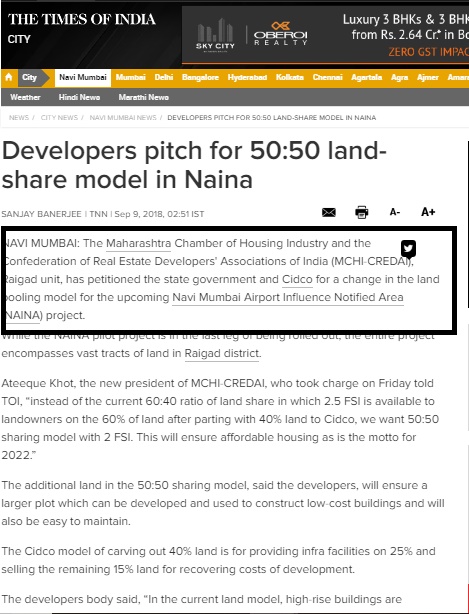Open Marathi News link
The image size is (469, 614).
[x=144, y=97]
